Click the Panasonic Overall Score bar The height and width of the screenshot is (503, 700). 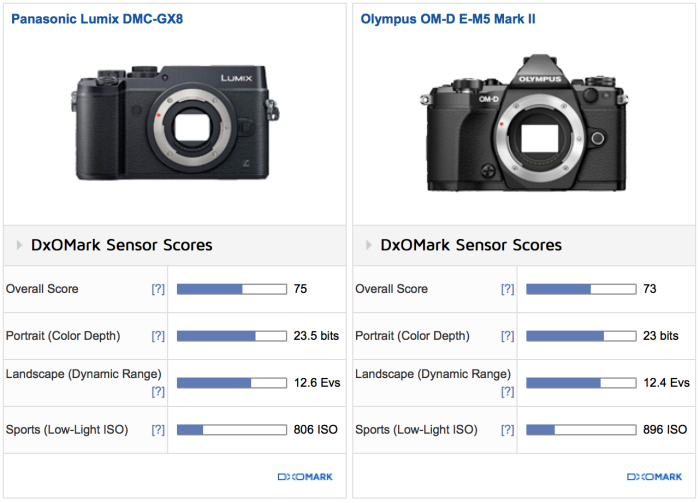(231, 289)
